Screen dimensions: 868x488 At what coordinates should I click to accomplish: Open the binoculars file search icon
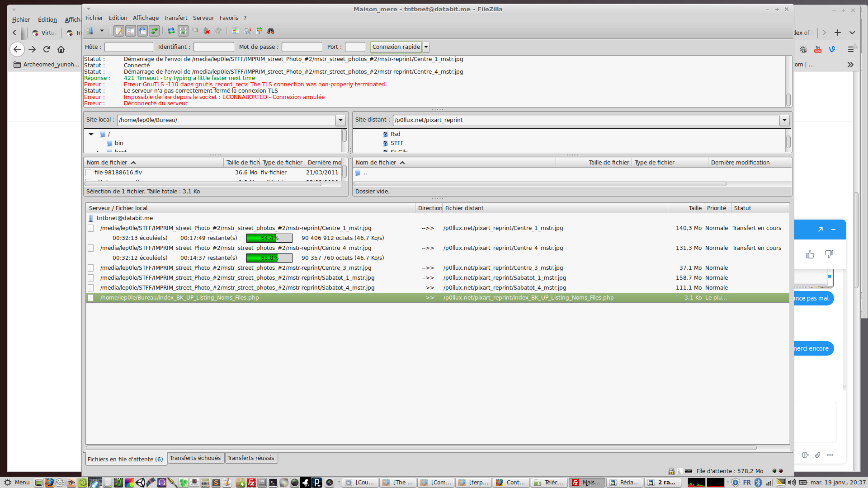(271, 31)
